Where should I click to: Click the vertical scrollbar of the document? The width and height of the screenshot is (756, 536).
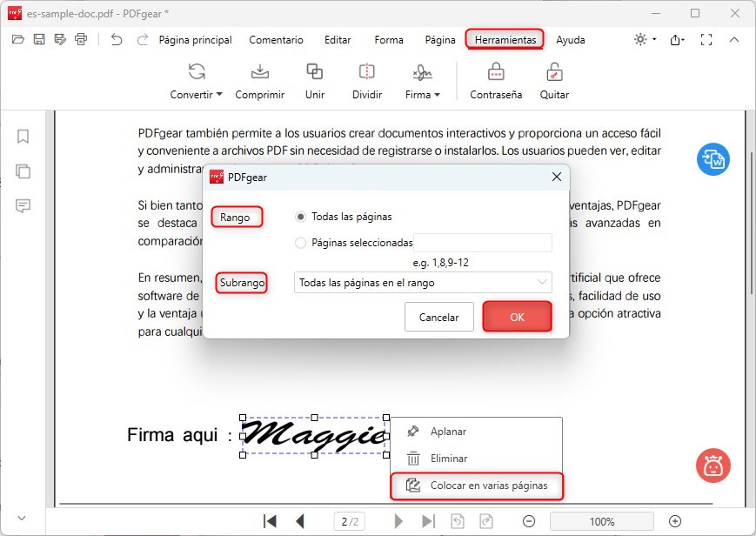click(x=751, y=222)
